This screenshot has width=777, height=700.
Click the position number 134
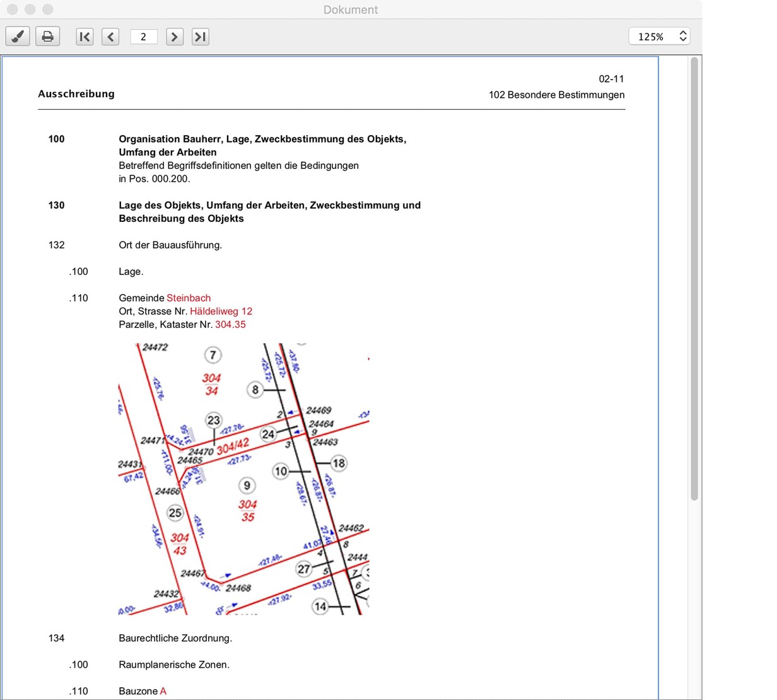(x=56, y=638)
